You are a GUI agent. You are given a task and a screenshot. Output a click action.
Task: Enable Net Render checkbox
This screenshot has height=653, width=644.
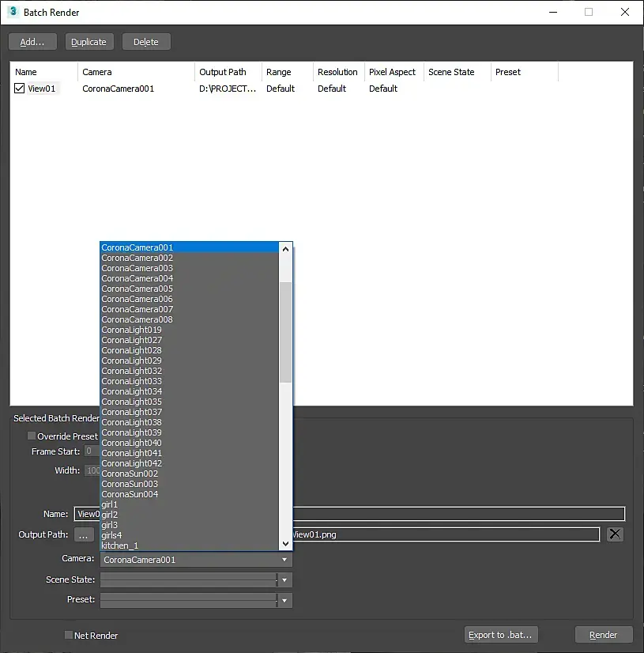point(69,635)
